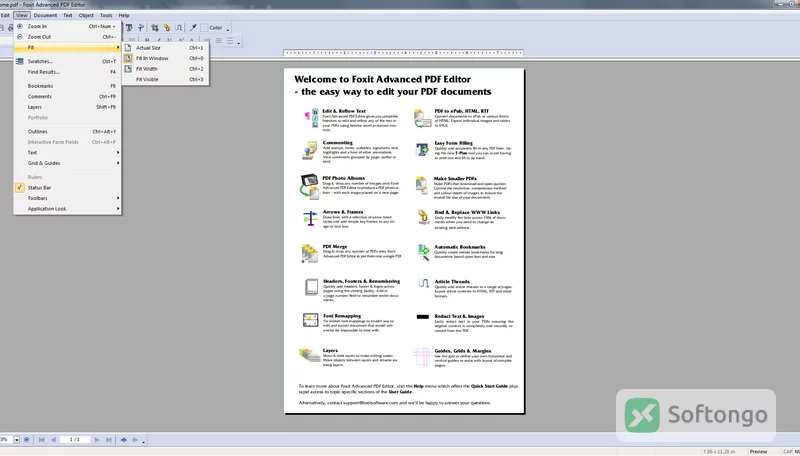Open the Help menu
The height and width of the screenshot is (456, 800).
coord(124,15)
